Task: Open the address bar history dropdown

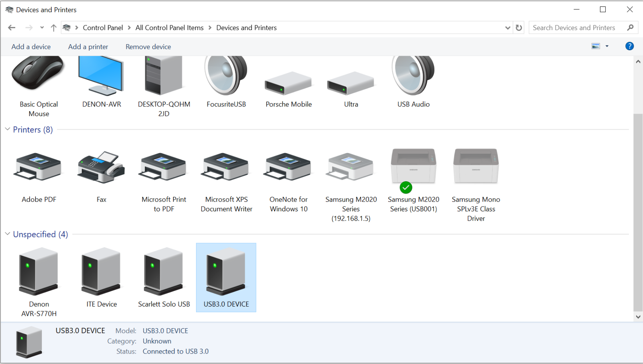Action: coord(508,28)
